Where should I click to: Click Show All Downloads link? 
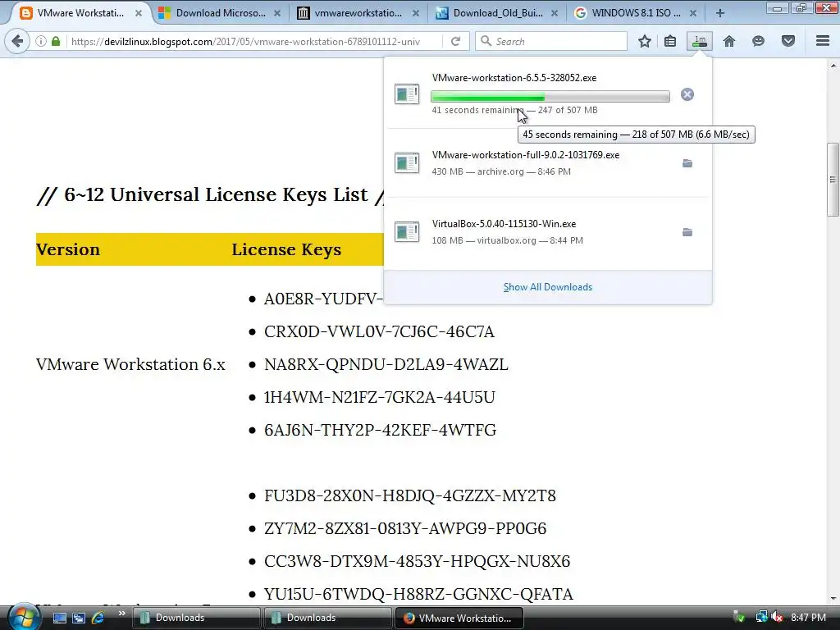coord(547,287)
